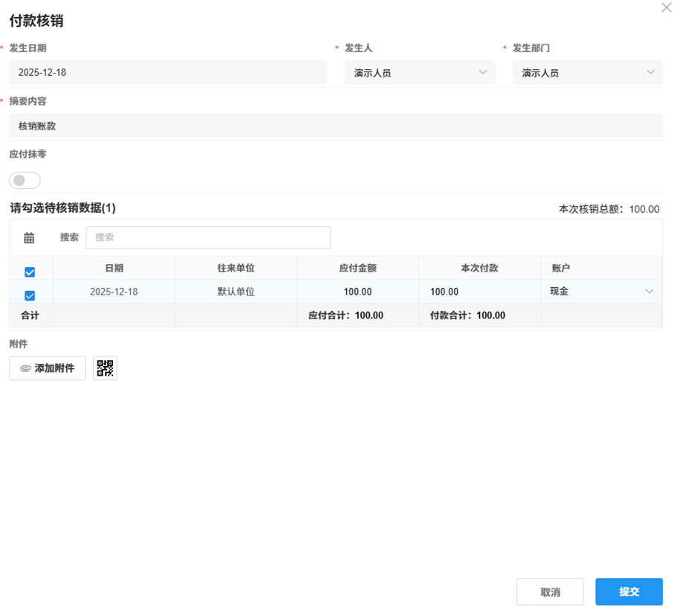Viewport: 675px width, 616px height.
Task: Uncheck the select-all checkbox in table header
Action: pos(30,272)
